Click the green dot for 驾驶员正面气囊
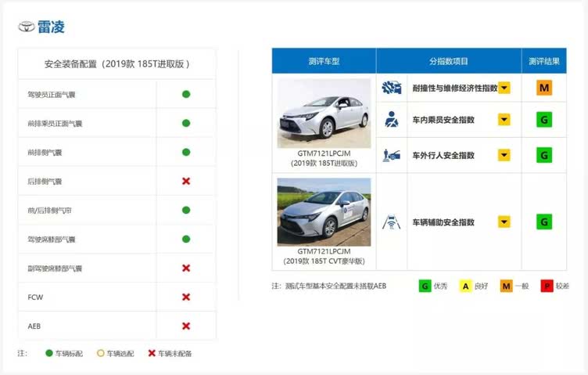 [186, 94]
